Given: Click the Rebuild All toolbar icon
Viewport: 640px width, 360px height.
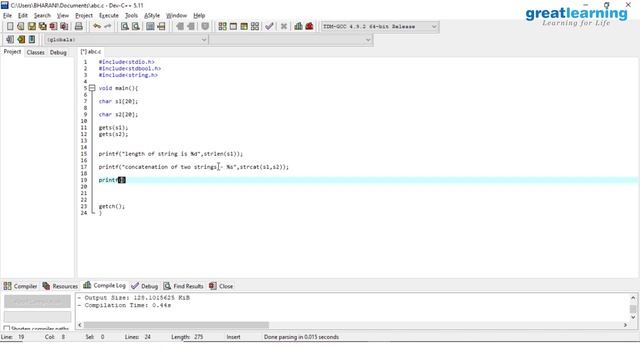Looking at the screenshot, I should coord(255,27).
